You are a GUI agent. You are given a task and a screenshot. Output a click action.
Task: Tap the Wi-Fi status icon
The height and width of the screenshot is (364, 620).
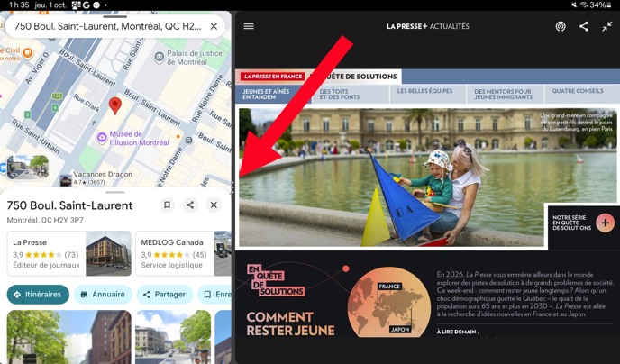point(584,5)
